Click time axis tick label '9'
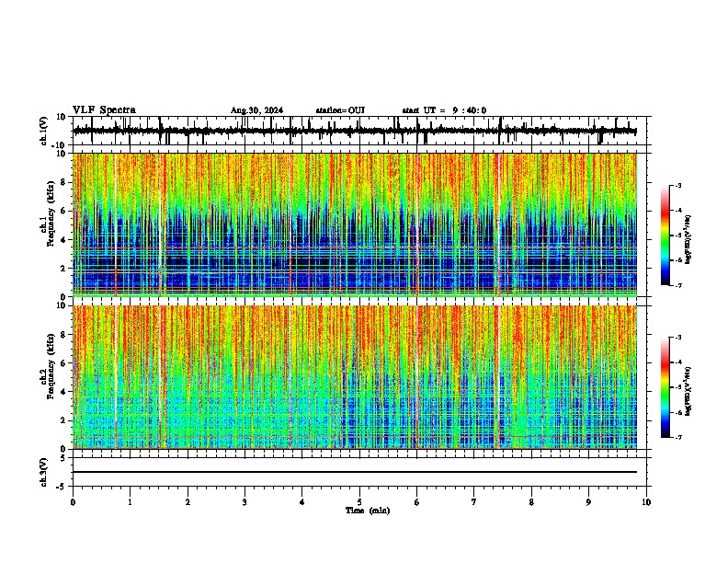 click(588, 502)
